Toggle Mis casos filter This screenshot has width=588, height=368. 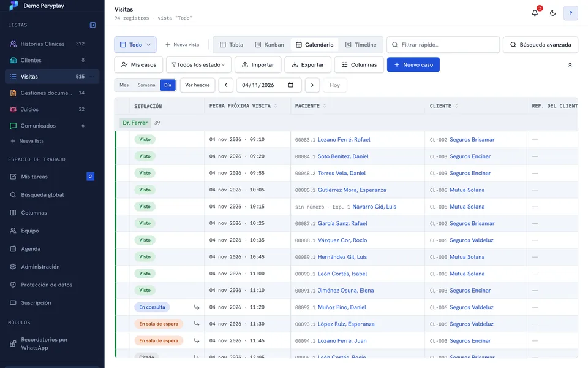pos(138,64)
